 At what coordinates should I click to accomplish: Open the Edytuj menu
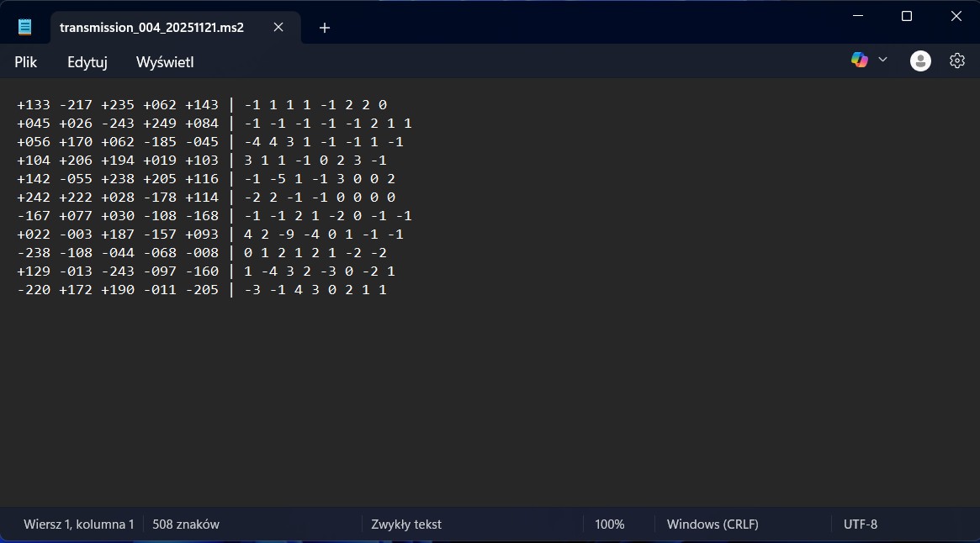pos(87,62)
